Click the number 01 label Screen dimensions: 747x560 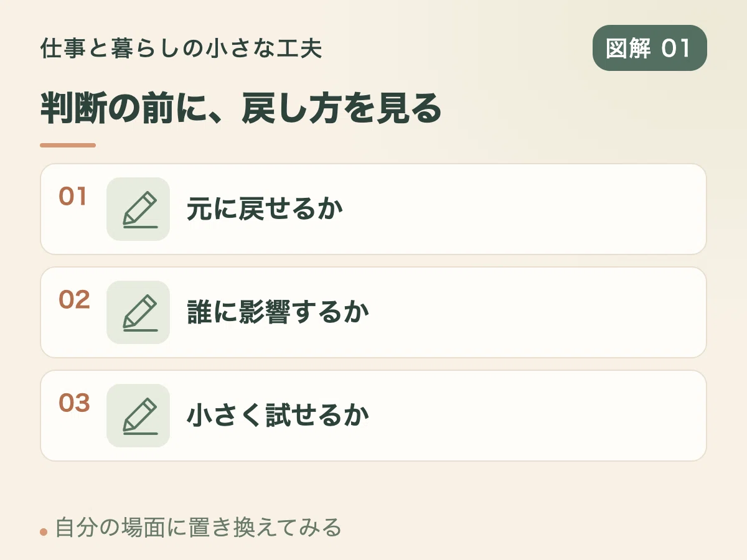73,197
